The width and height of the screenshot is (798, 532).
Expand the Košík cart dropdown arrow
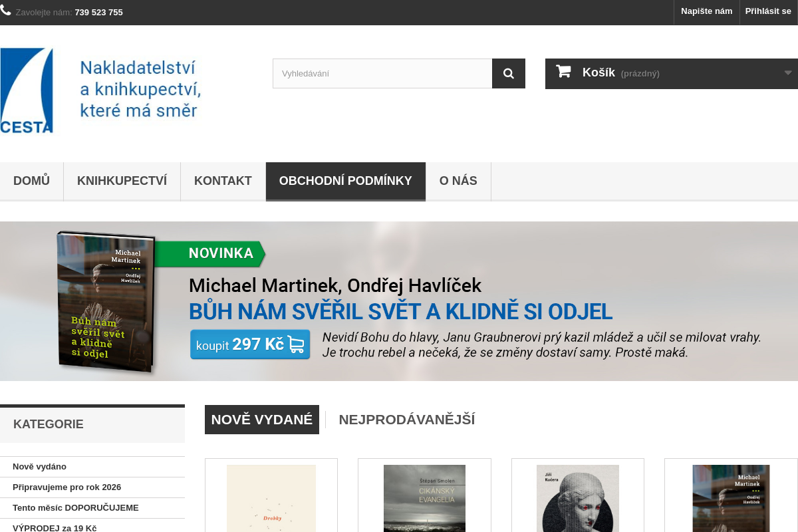[x=788, y=73]
